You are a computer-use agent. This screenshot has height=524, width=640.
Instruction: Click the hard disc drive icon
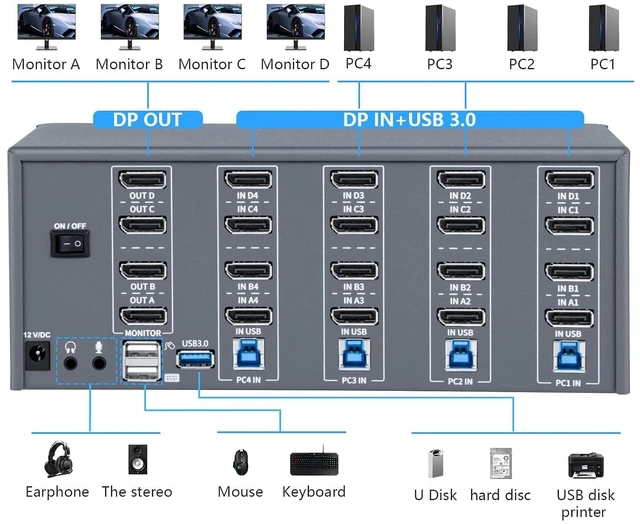coord(501,463)
